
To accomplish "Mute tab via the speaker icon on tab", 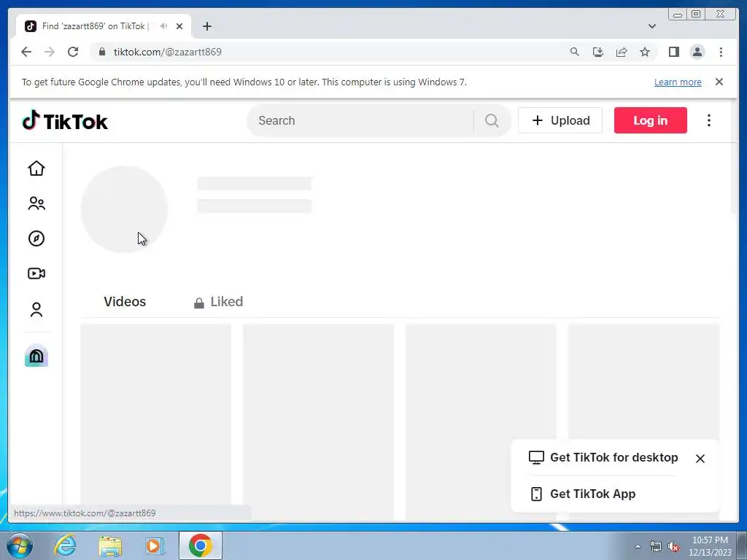I will 164,26.
